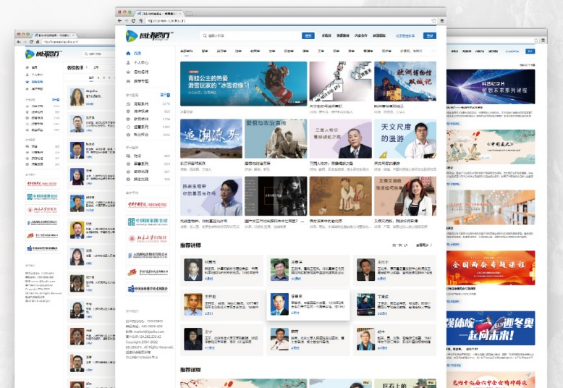Click the blue search button beside the search field
563x388 pixels.
coord(308,36)
